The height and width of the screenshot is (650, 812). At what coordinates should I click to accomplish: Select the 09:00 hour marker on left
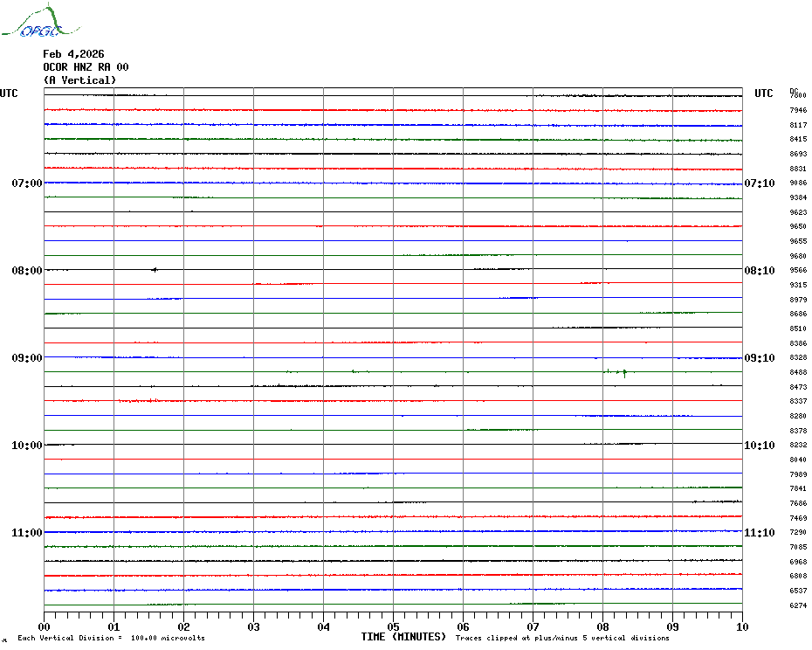click(26, 358)
